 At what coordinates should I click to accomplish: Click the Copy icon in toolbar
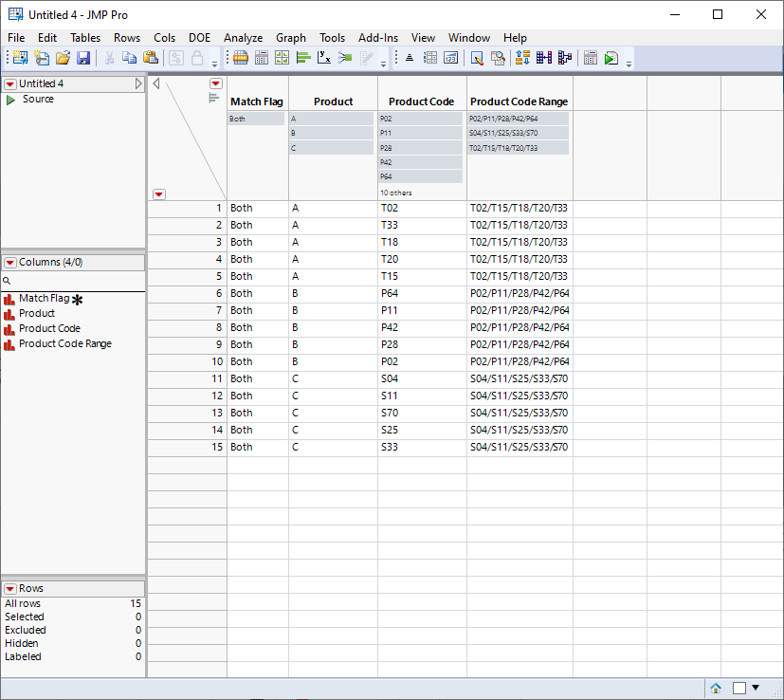point(129,58)
